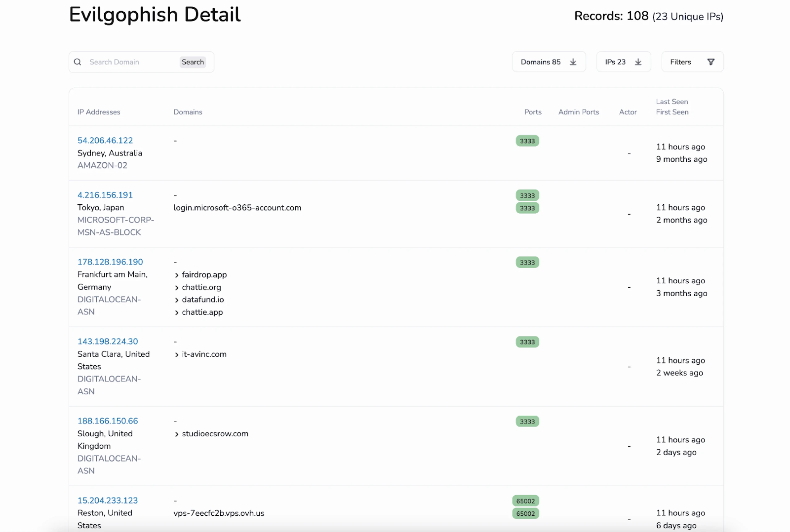
Task: Click the Last Seen column header
Action: [x=672, y=102]
